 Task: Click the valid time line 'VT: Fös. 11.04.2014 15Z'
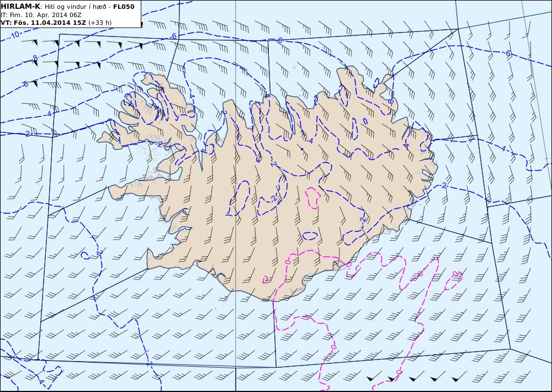43,23
